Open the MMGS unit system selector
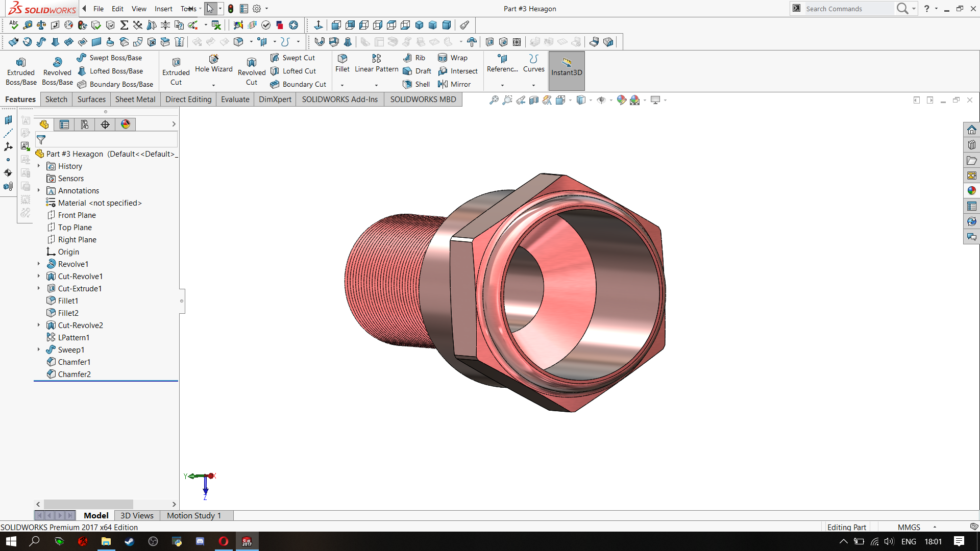This screenshot has height=551, width=980. point(910,527)
